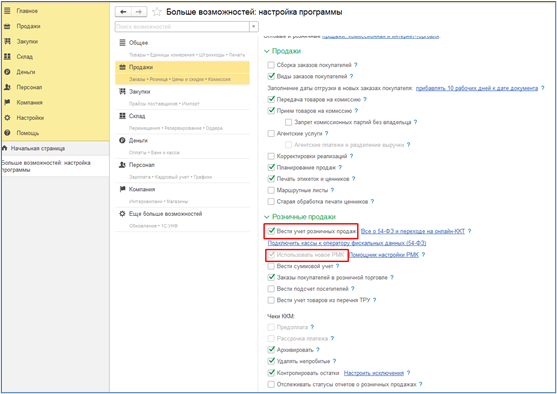557x394 pixels.
Task: Select Еще больше возможностей section
Action: [182, 219]
